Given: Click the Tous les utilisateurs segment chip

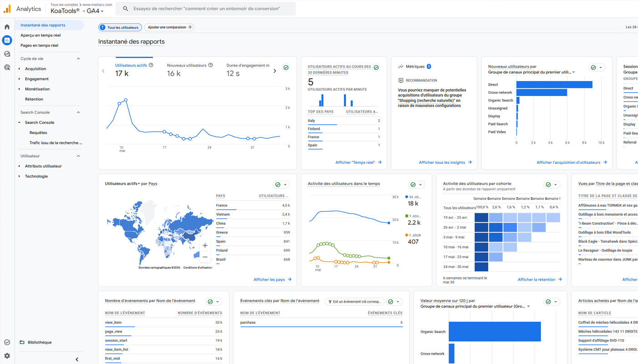Looking at the screenshot, I should (120, 27).
